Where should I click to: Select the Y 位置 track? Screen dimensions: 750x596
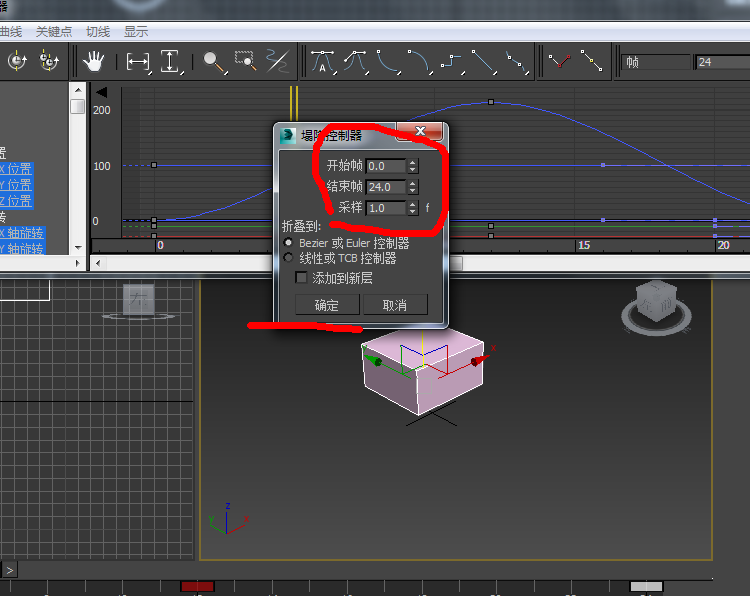click(x=16, y=185)
